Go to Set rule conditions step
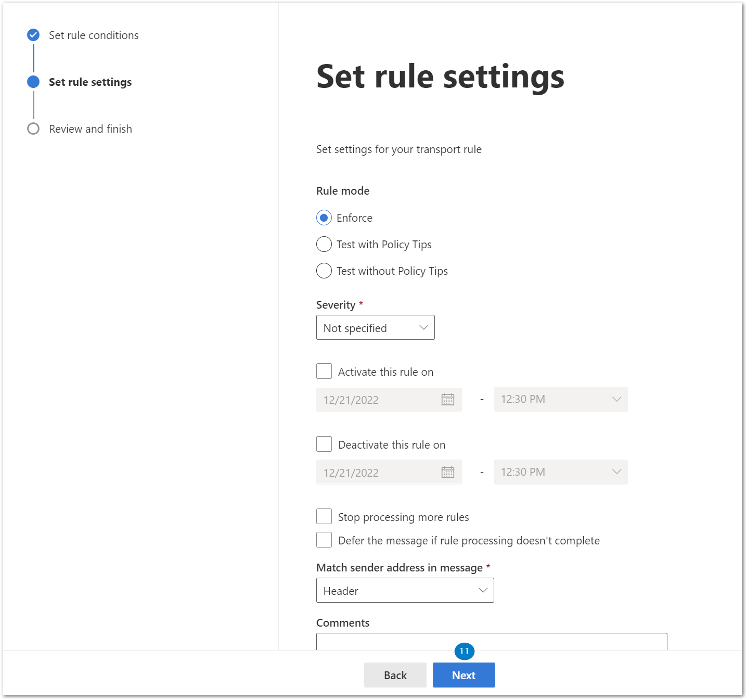The height and width of the screenshot is (700, 747). point(94,35)
